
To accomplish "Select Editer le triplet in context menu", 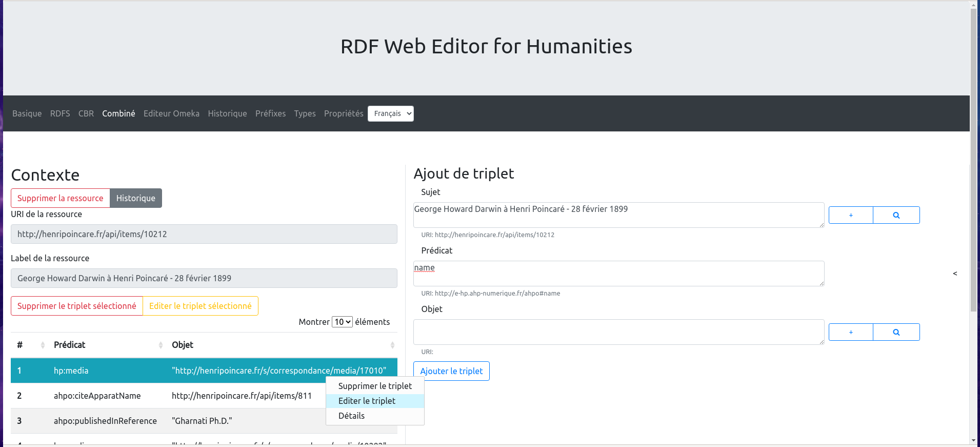I will [x=367, y=401].
